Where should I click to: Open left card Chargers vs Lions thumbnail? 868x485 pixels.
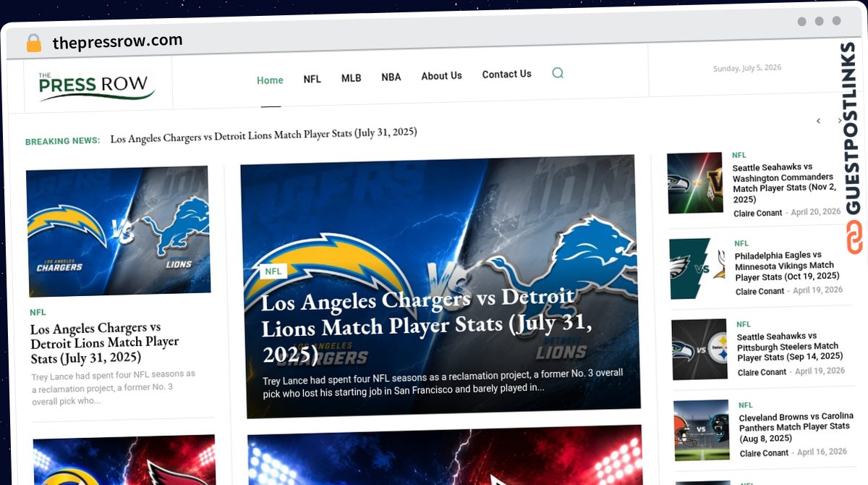pos(119,231)
